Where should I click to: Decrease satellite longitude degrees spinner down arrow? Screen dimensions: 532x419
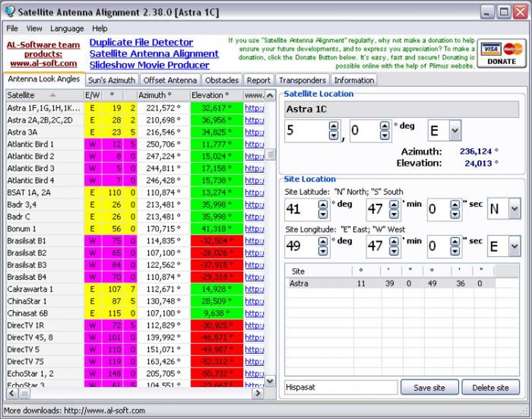pyautogui.click(x=333, y=136)
